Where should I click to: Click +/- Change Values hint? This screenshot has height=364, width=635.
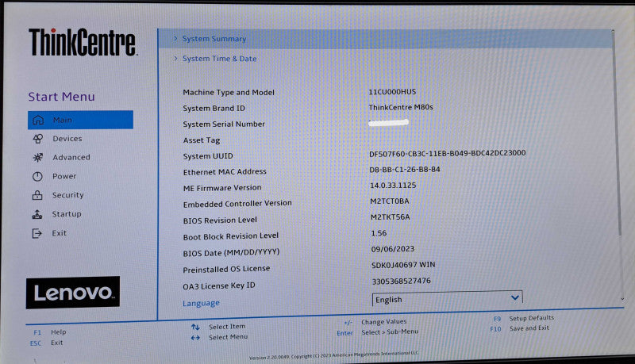click(375, 322)
